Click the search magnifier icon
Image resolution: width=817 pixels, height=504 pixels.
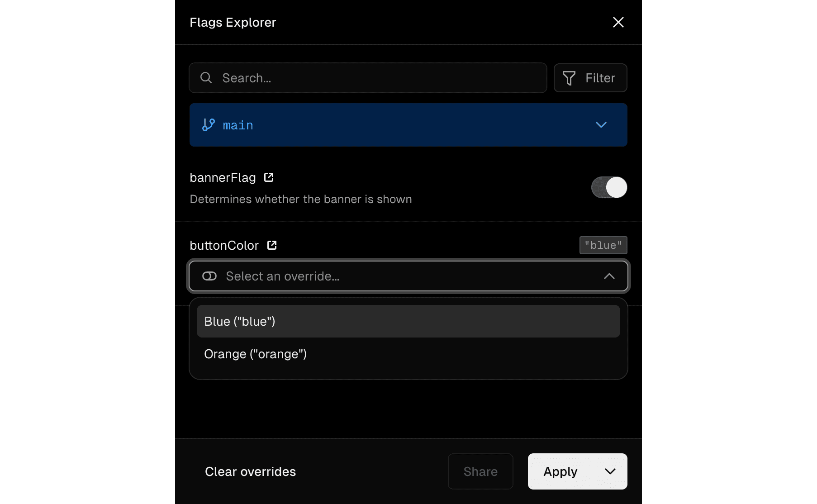click(x=206, y=78)
